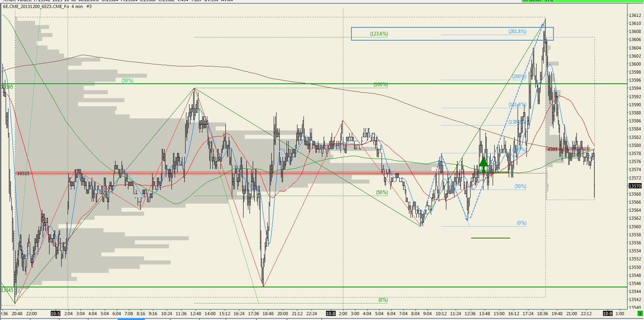Click the chart title 6E.CME_20131200_6EZ3.CME_Fo
The height and width of the screenshot is (320, 644).
click(x=36, y=6)
